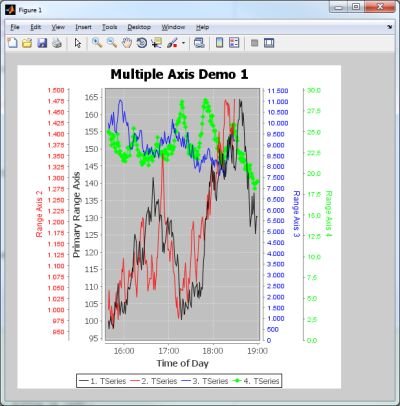Expand the brush color dropdown arrow

coord(183,43)
